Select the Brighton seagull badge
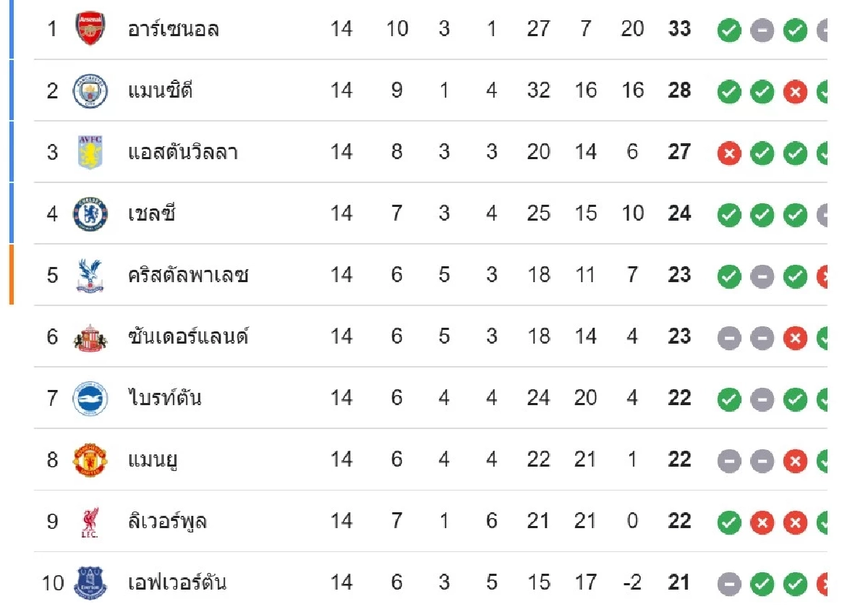Viewport: 868px width, 607px height. pyautogui.click(x=90, y=399)
